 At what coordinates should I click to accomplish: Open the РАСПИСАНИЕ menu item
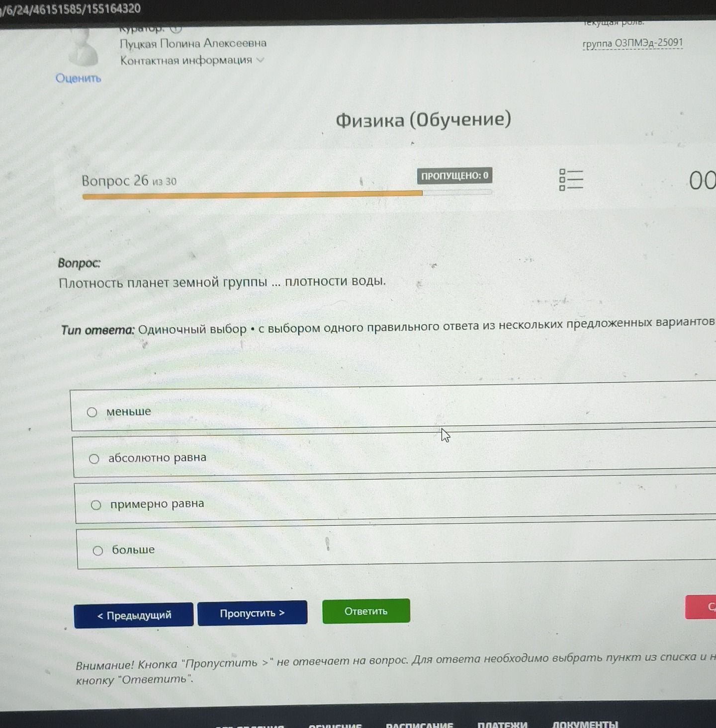pos(420,725)
